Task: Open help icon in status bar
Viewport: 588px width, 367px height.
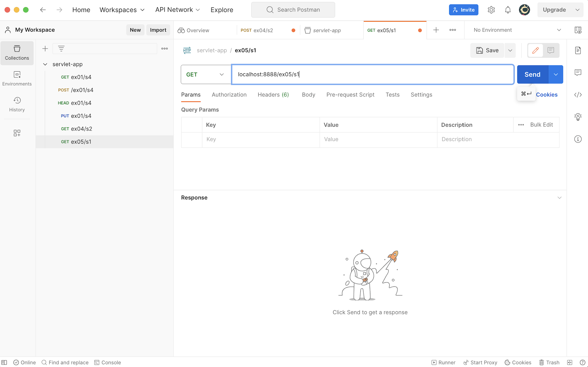Action: pos(582,363)
